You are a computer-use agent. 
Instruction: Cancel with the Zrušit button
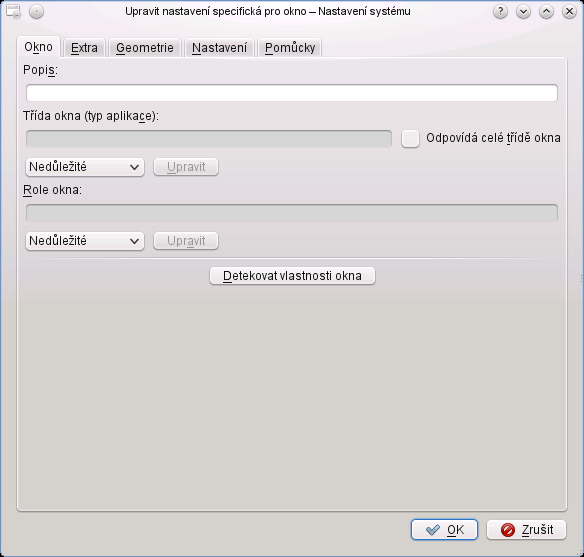click(526, 529)
